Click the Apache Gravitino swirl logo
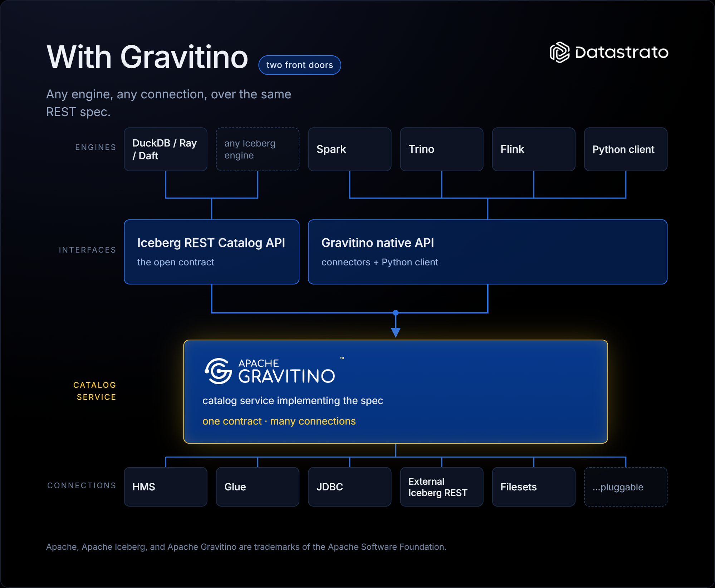The width and height of the screenshot is (715, 588). (218, 371)
